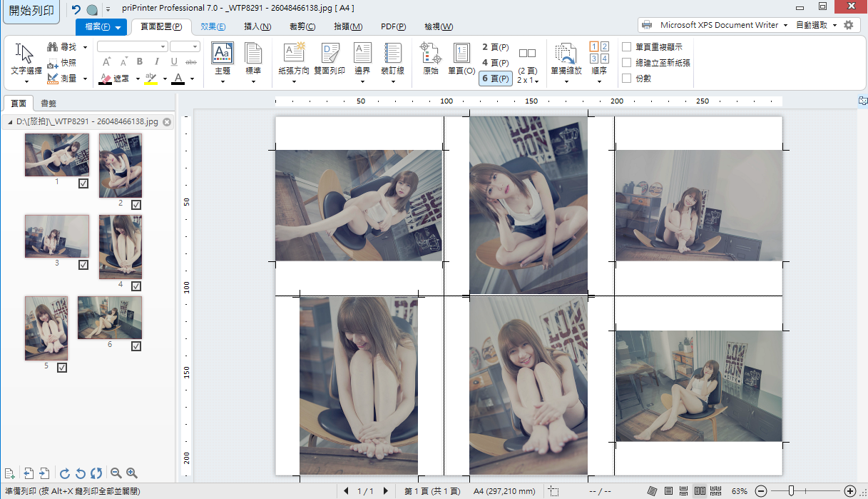Zoom in thumbnails in pages panel
868x499 pixels.
coord(132,473)
